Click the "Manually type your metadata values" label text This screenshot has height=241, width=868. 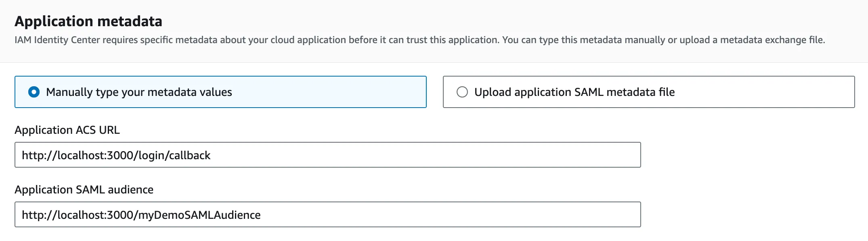pyautogui.click(x=139, y=92)
